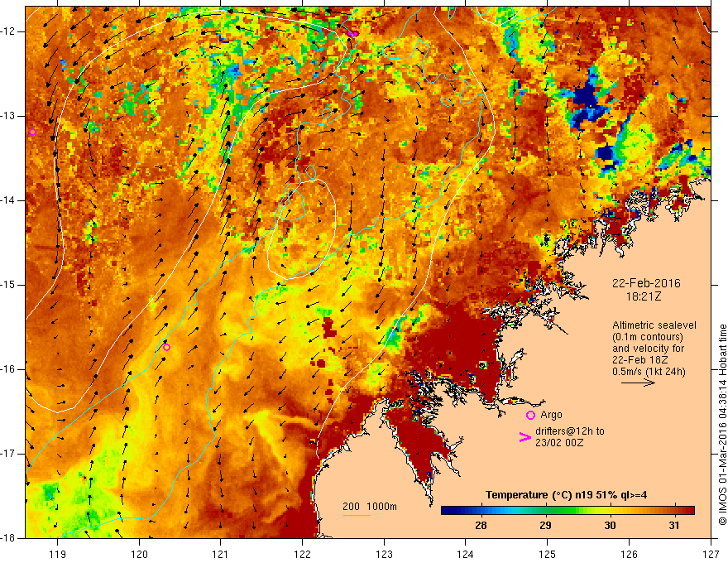The width and height of the screenshot is (728, 563).
Task: Click the 122 longitude axis label
Action: coord(302,554)
